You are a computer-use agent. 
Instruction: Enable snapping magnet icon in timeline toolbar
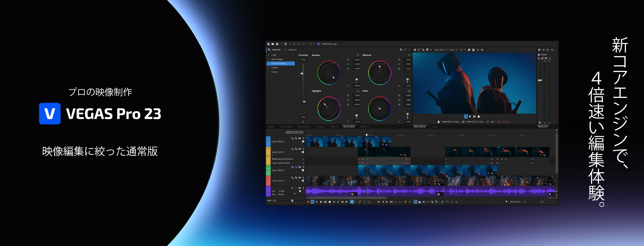coord(415,202)
